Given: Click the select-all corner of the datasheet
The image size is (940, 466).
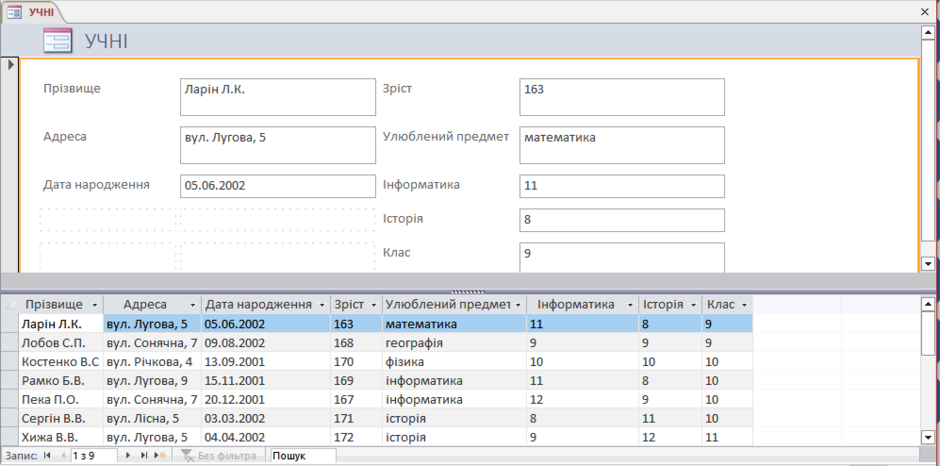Looking at the screenshot, I should (10, 305).
